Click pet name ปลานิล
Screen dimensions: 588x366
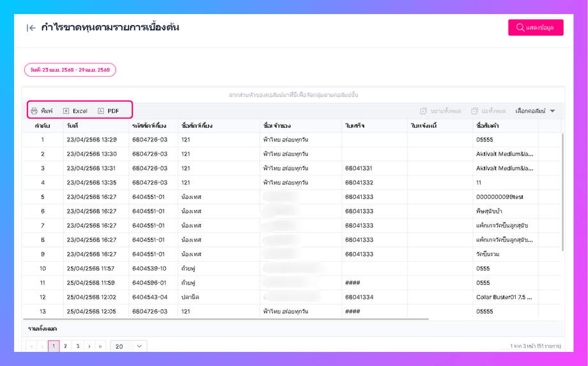pyautogui.click(x=190, y=297)
